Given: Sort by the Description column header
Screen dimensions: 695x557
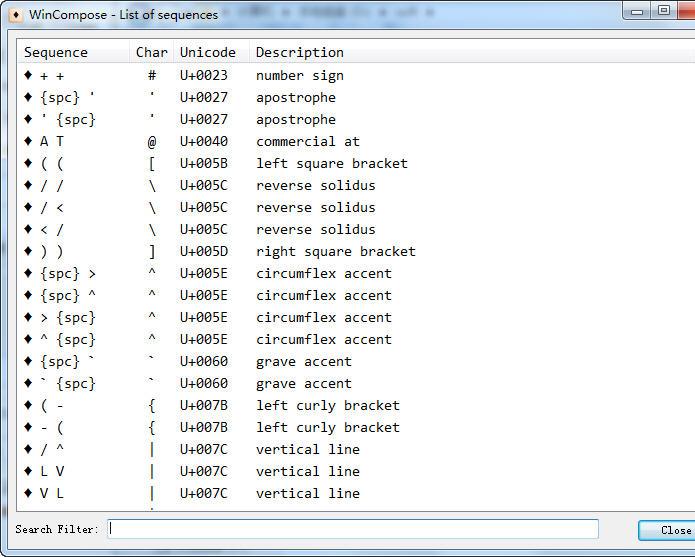Looking at the screenshot, I should pyautogui.click(x=472, y=52).
